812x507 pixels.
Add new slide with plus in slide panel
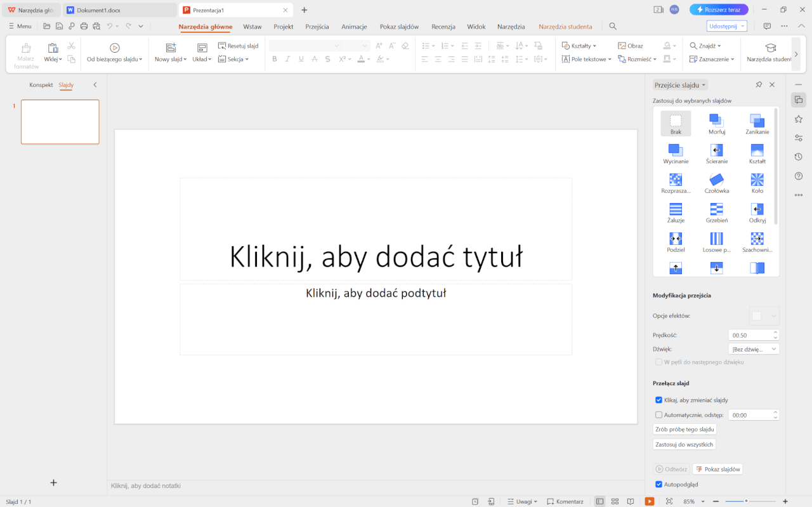pos(54,483)
